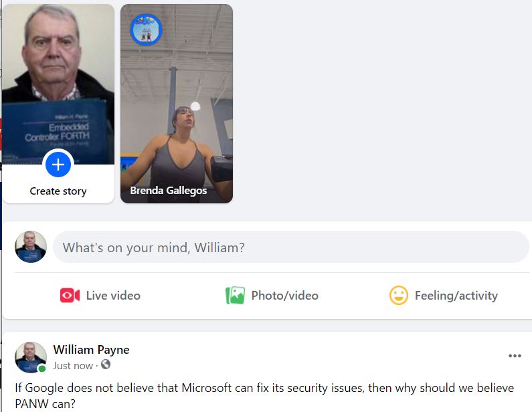Image resolution: width=532 pixels, height=412 pixels.
Task: Click the blue plus Create story icon
Action: (x=58, y=165)
